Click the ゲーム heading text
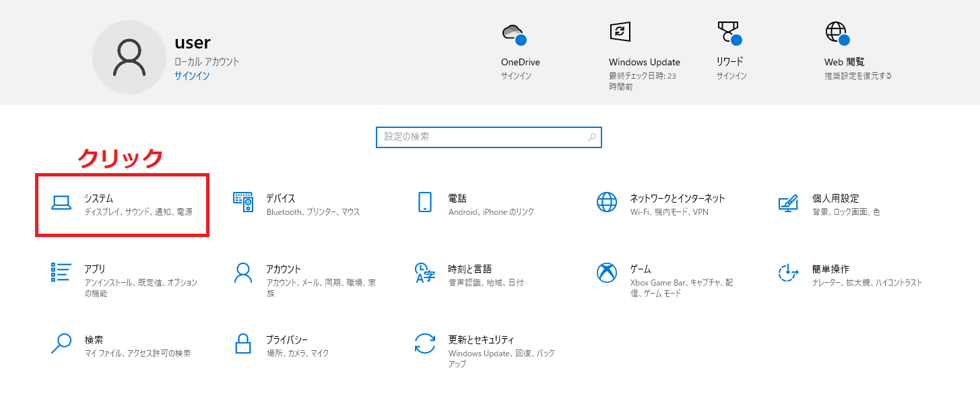Screen dimensions: 980x396 [641, 269]
